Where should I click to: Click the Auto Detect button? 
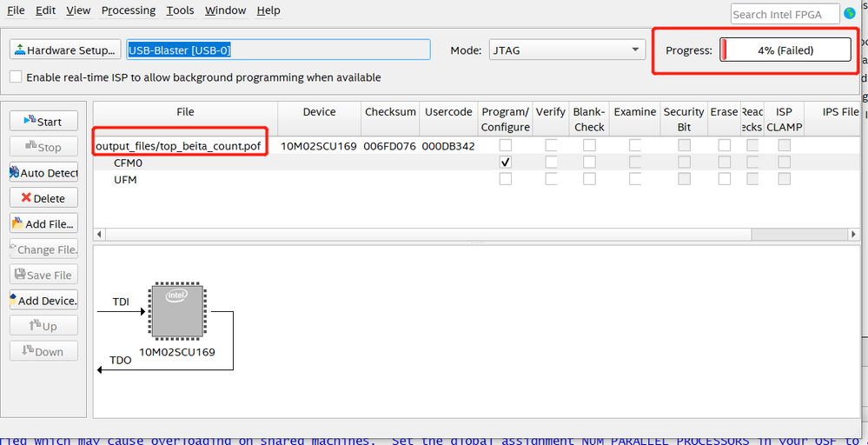(x=43, y=173)
